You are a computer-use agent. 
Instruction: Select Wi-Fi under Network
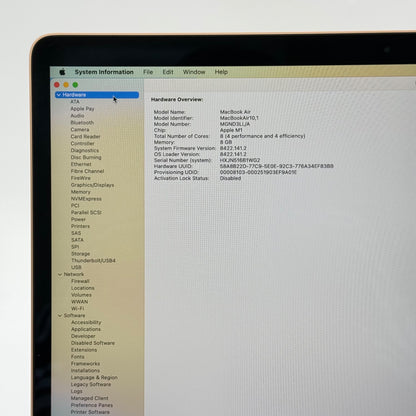tap(77, 308)
